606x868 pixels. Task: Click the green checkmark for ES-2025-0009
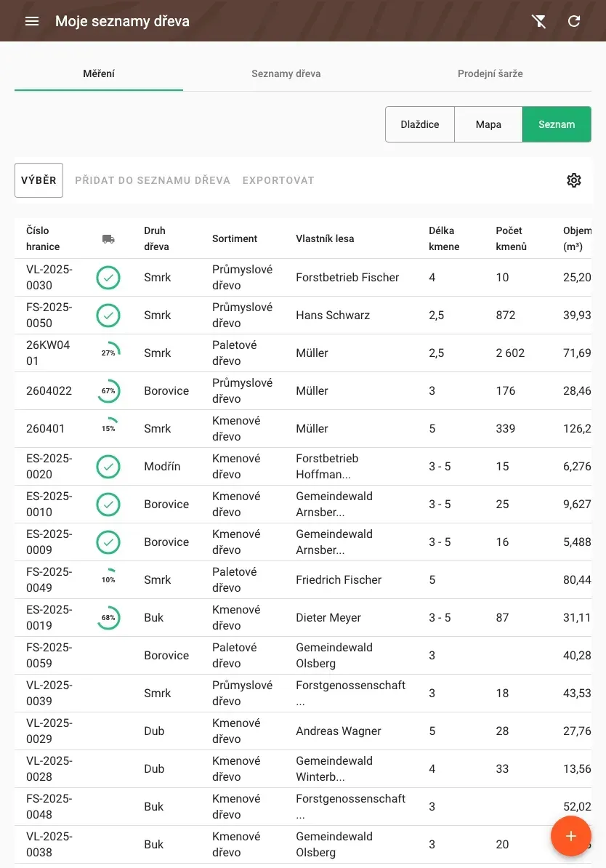coord(108,542)
